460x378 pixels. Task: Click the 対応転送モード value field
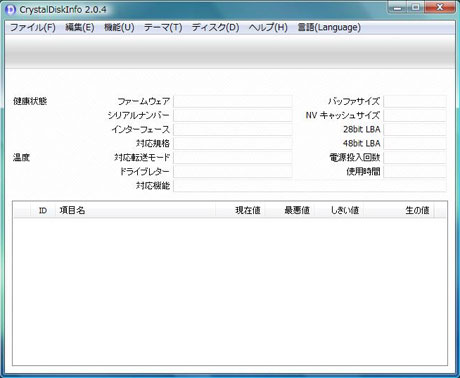point(233,157)
